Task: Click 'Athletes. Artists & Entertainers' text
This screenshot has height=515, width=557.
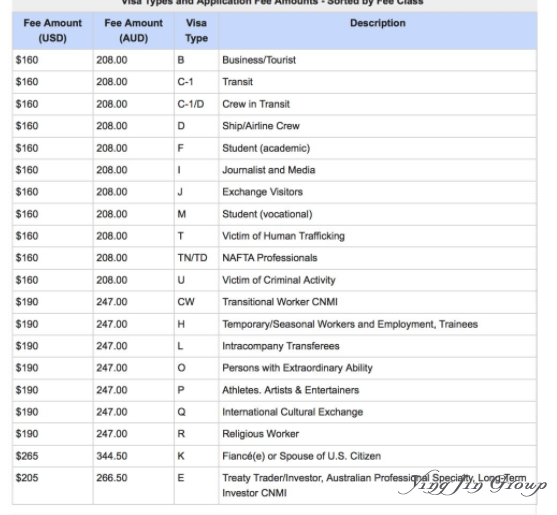Action: click(x=291, y=390)
